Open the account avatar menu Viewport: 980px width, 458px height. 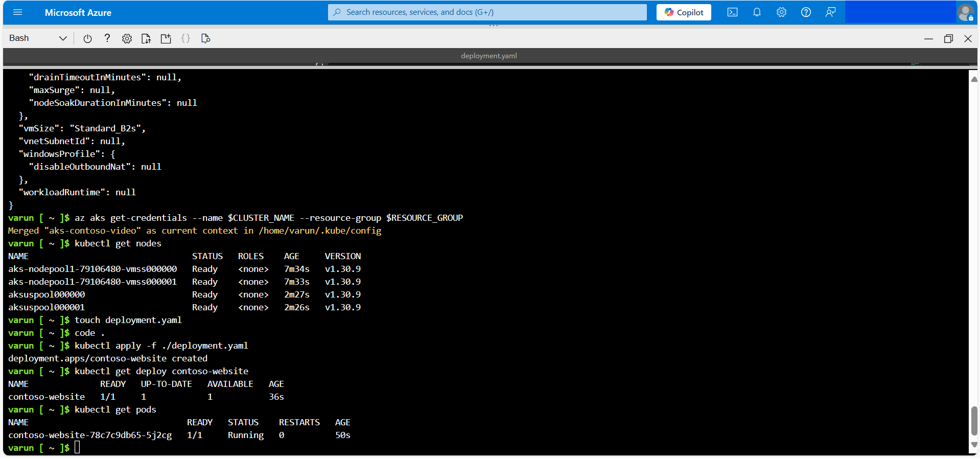point(965,13)
